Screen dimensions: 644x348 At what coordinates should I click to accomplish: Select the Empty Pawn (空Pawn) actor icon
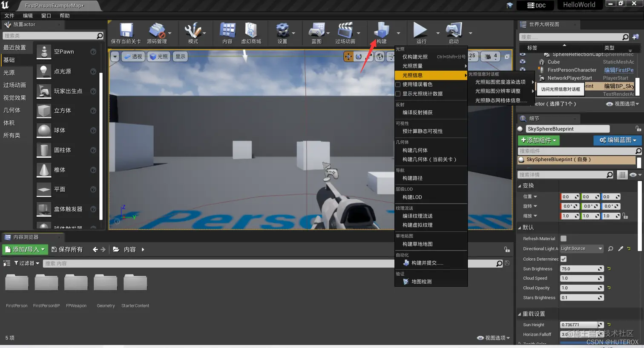click(44, 51)
